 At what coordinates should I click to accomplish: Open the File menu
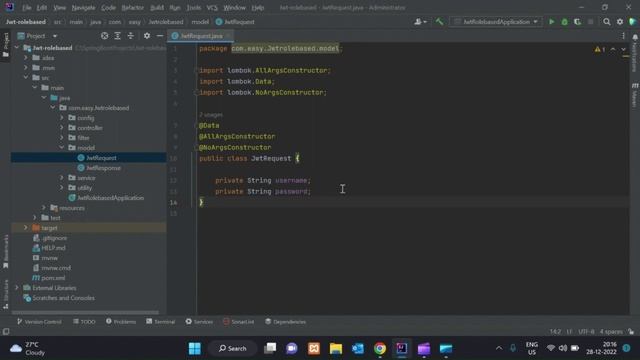[x=27, y=8]
